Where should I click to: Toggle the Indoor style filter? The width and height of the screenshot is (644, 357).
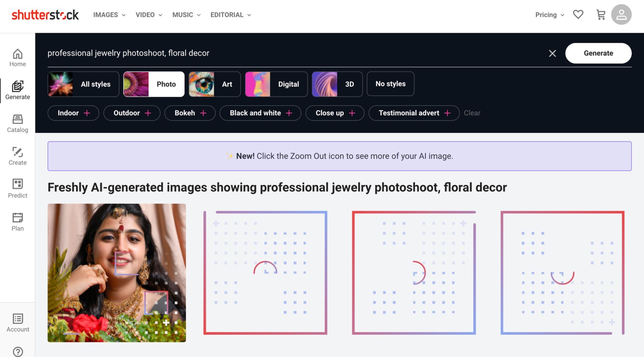point(73,113)
